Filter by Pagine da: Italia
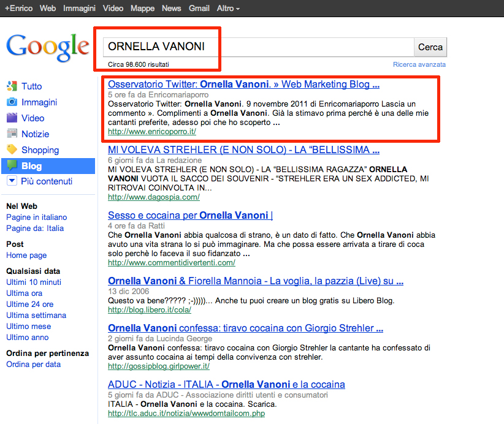The width and height of the screenshot is (504, 424). [x=35, y=229]
